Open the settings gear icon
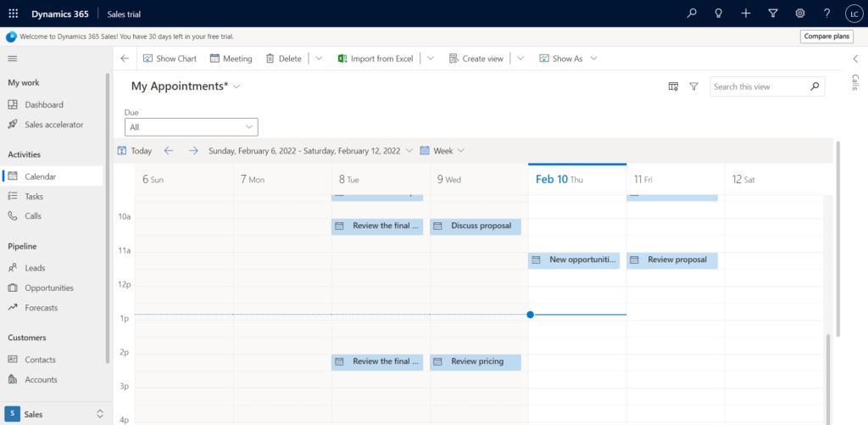 800,14
